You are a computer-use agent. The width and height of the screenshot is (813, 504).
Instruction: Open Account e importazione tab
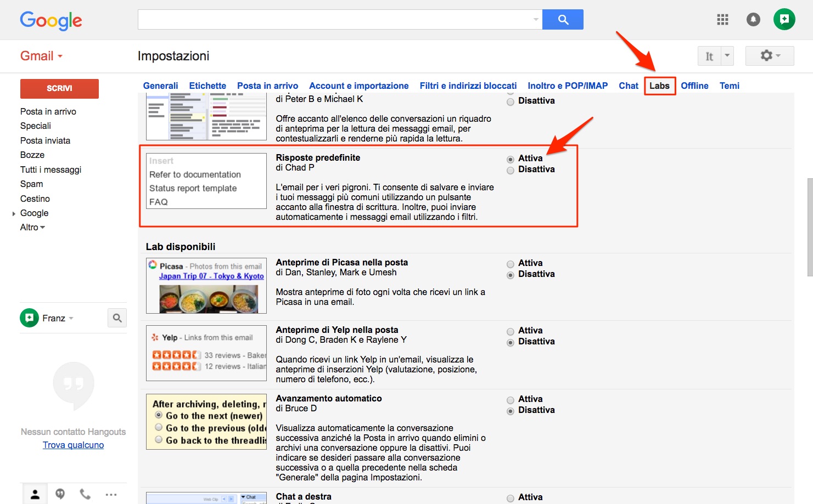click(x=358, y=86)
